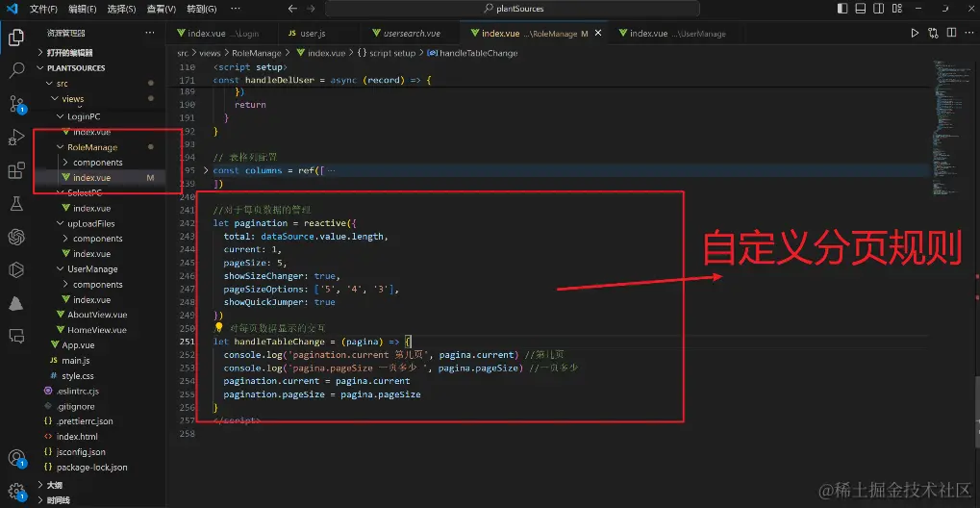Unfold the const columns code line

206,170
